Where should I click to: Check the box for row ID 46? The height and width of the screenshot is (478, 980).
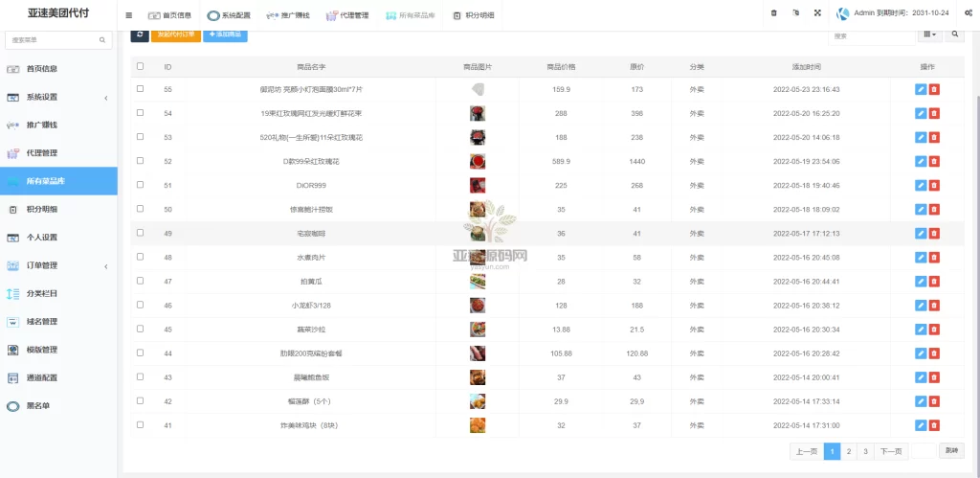pos(140,305)
